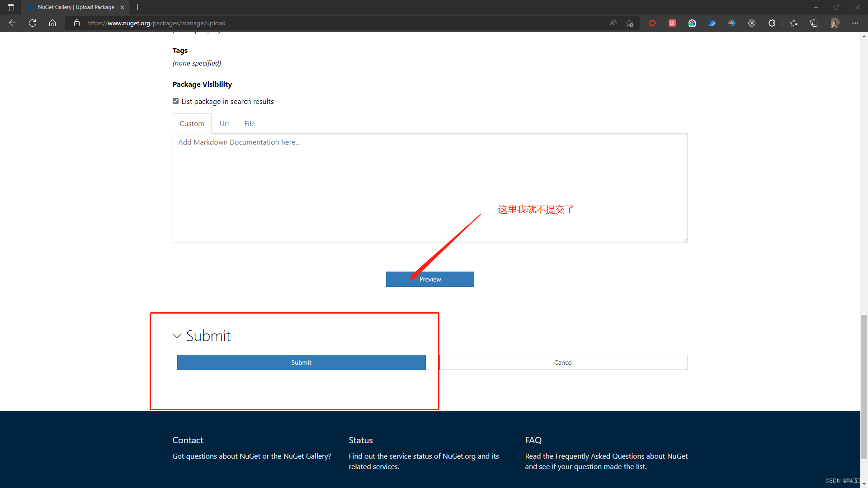Click the page refresh icon

[33, 23]
